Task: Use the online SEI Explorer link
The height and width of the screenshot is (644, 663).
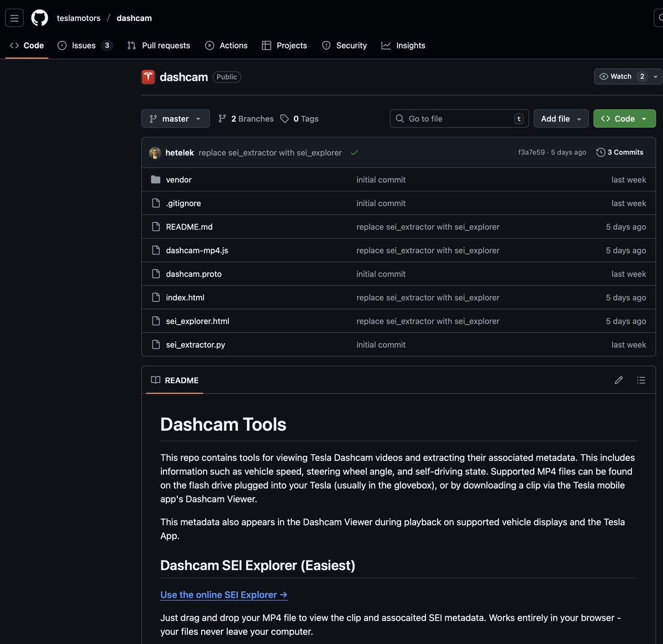Action: [224, 595]
